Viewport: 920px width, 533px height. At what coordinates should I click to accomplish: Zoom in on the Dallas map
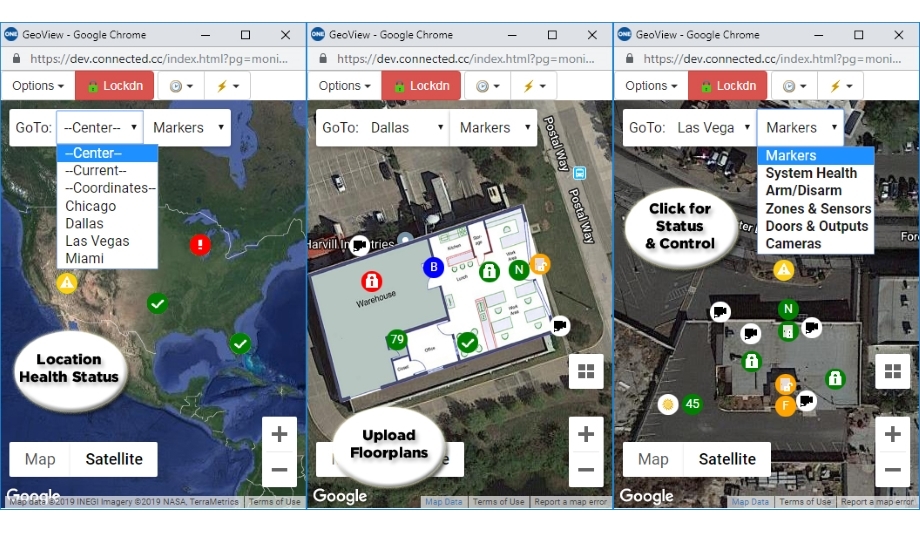tap(586, 434)
